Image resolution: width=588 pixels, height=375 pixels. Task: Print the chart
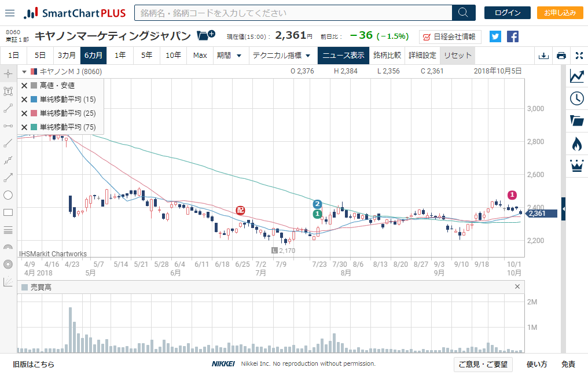561,56
